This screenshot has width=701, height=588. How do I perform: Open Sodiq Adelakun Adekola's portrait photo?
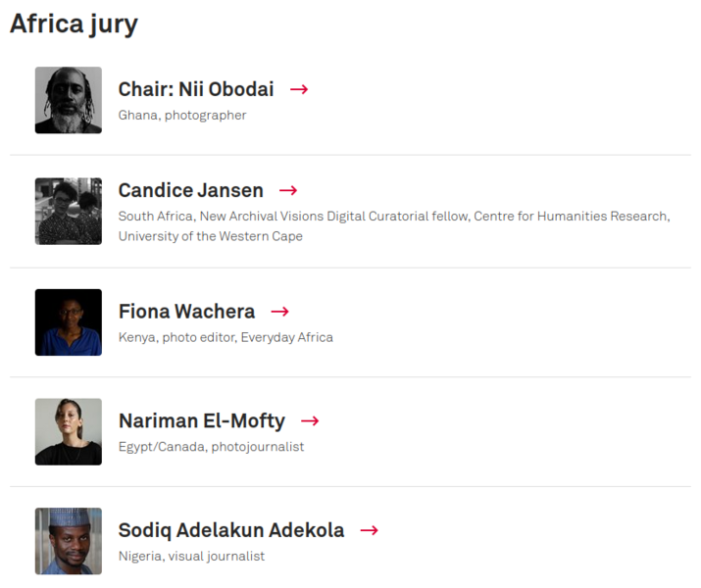coord(69,541)
